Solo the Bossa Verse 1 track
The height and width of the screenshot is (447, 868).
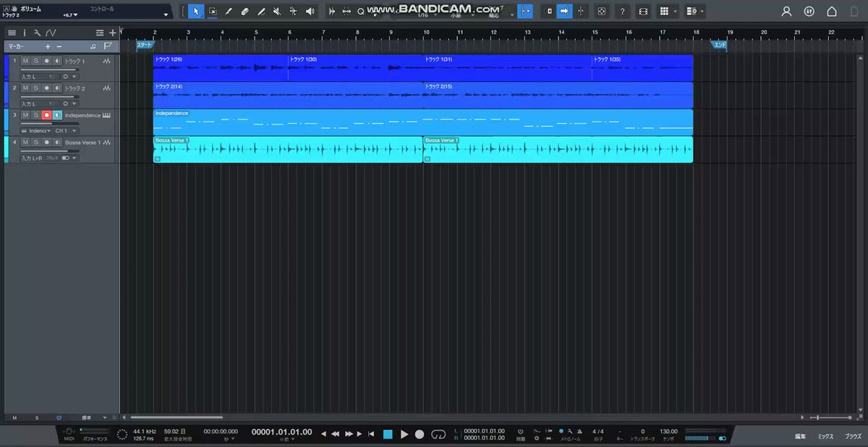point(35,142)
